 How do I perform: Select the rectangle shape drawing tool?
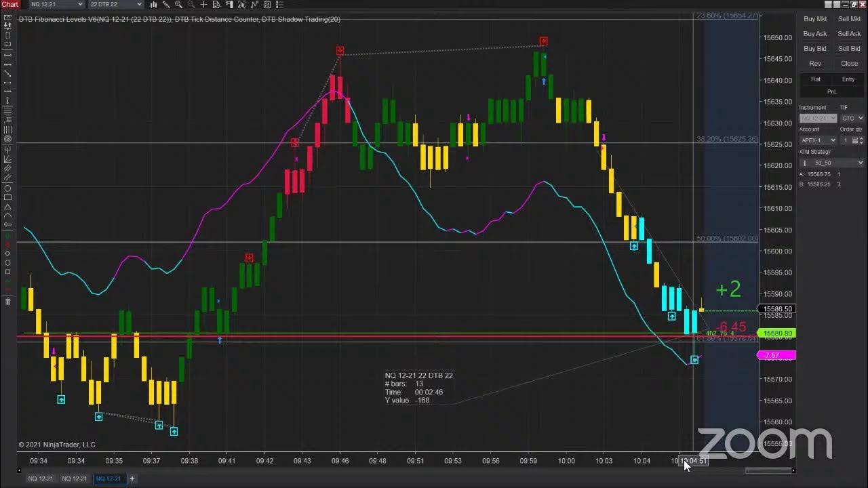pyautogui.click(x=7, y=197)
